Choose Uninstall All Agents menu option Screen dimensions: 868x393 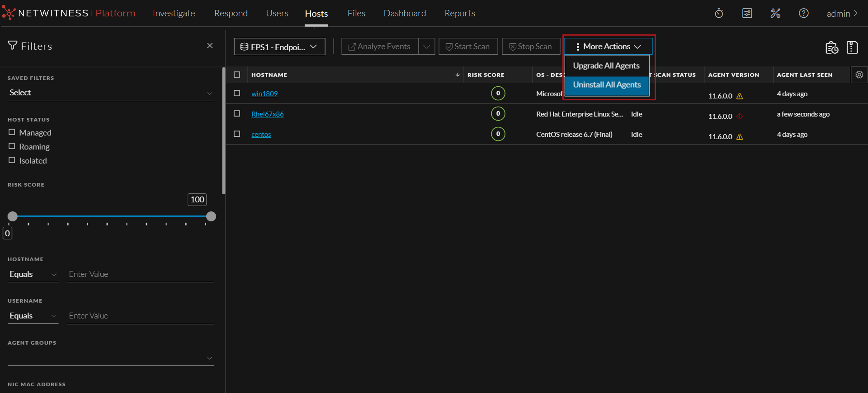[606, 84]
